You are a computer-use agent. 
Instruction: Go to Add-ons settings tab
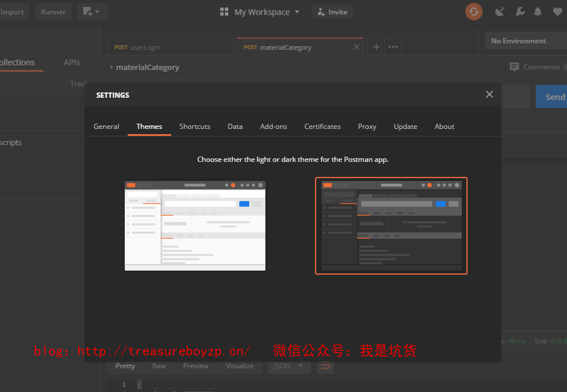pos(273,127)
